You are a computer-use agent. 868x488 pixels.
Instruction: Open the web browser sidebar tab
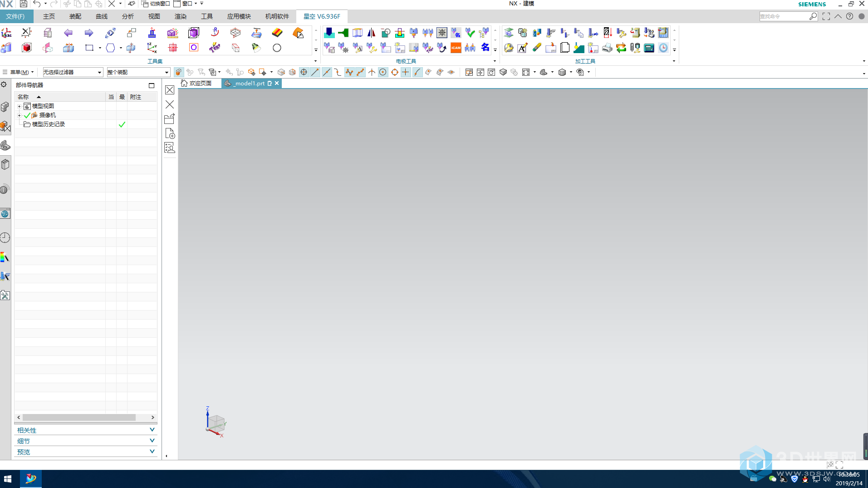point(5,214)
